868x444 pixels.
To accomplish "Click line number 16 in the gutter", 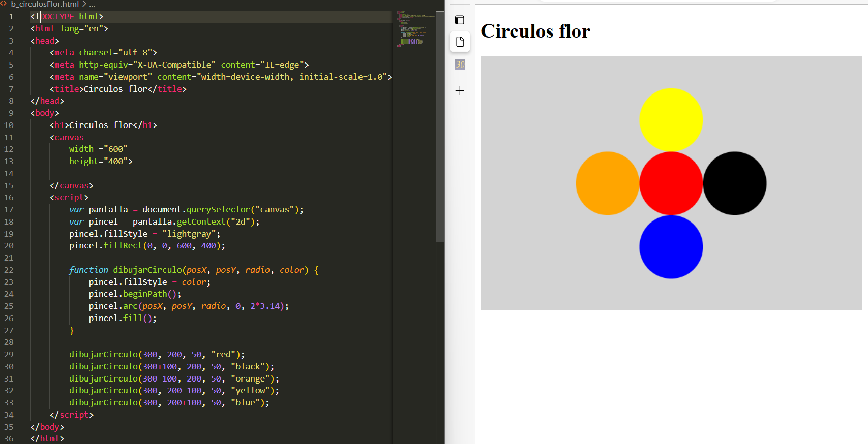I will (9, 198).
